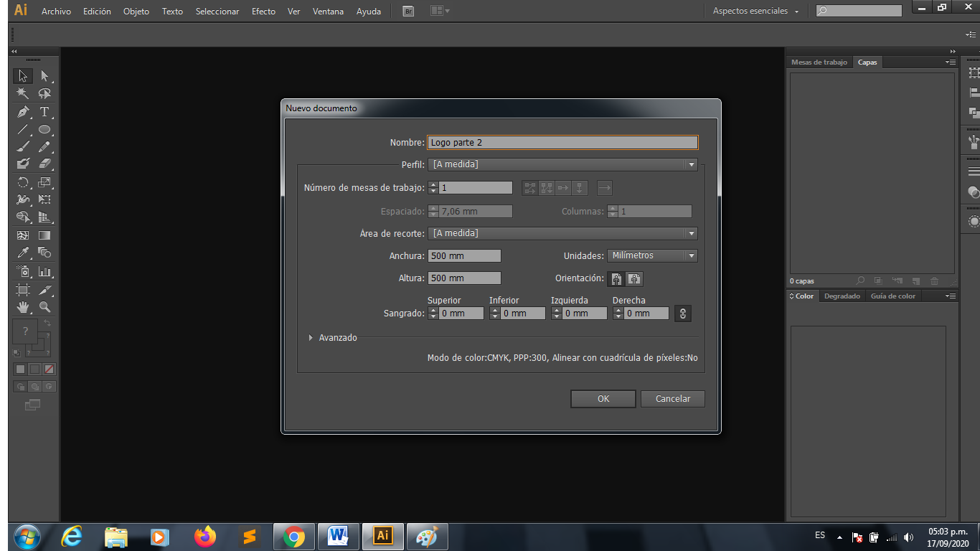Click the delete layer trash icon
Screen dimensions: 980x551
[x=934, y=281]
